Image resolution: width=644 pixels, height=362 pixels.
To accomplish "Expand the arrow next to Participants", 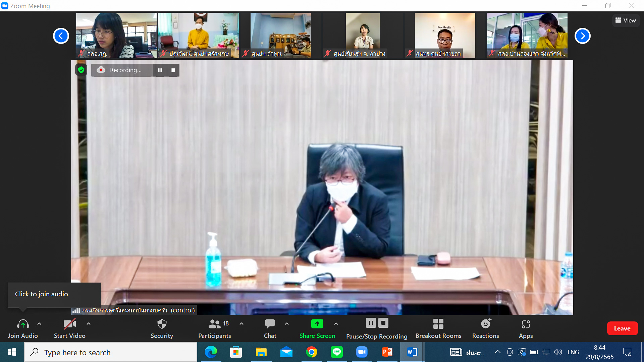I will (x=241, y=324).
